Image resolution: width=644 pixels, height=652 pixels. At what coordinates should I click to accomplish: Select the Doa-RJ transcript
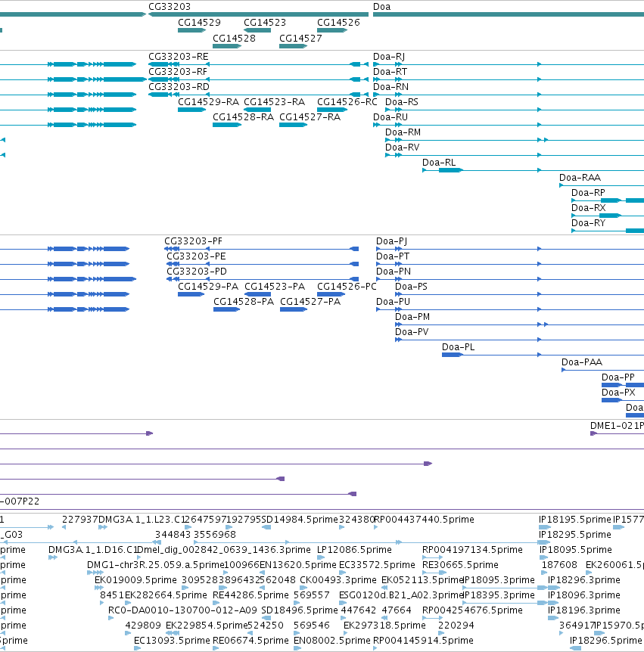click(x=388, y=57)
